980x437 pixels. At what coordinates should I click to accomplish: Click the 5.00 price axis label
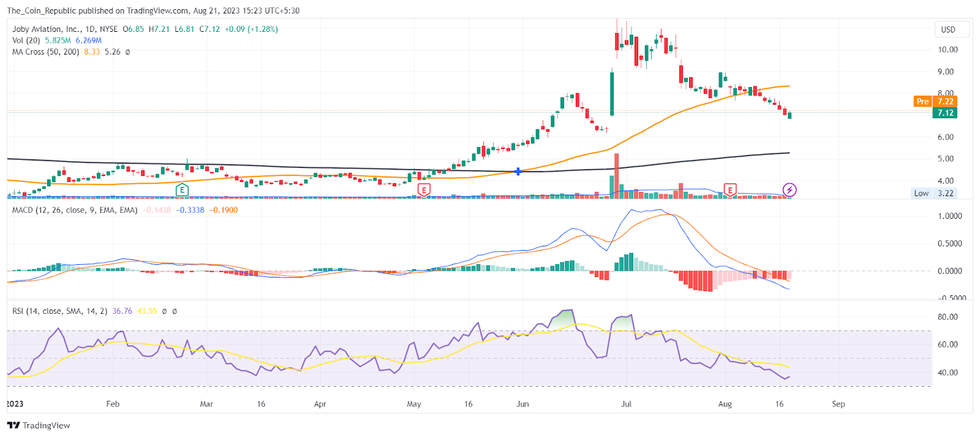coord(946,159)
